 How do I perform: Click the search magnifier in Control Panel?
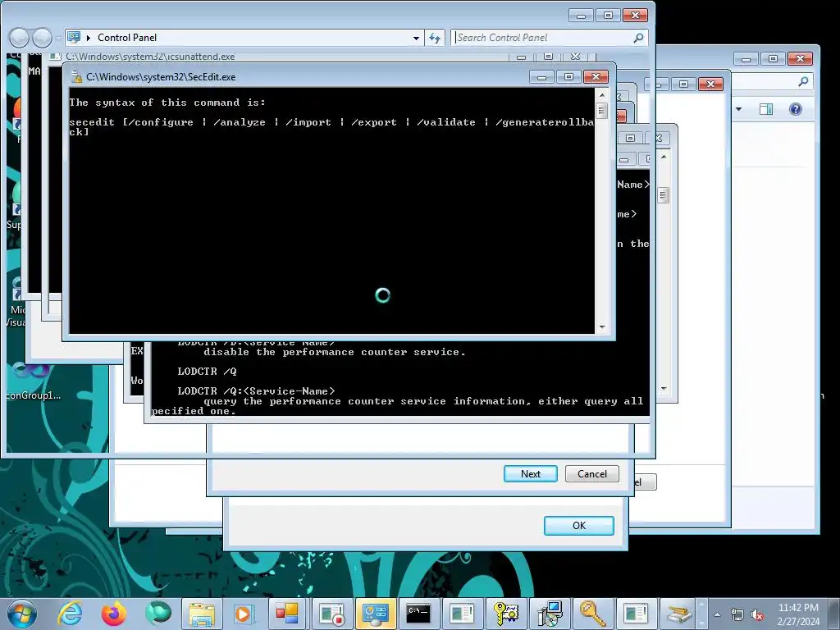[x=638, y=38]
